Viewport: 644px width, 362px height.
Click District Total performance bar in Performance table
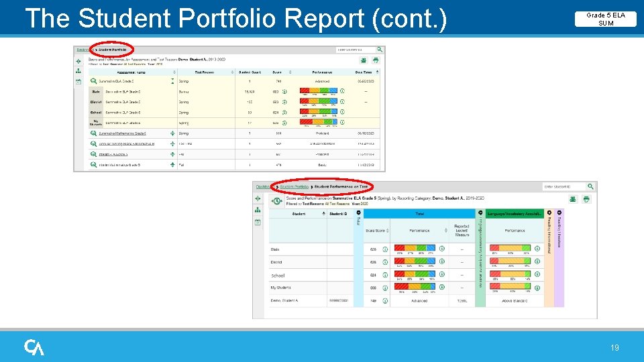coord(415,261)
